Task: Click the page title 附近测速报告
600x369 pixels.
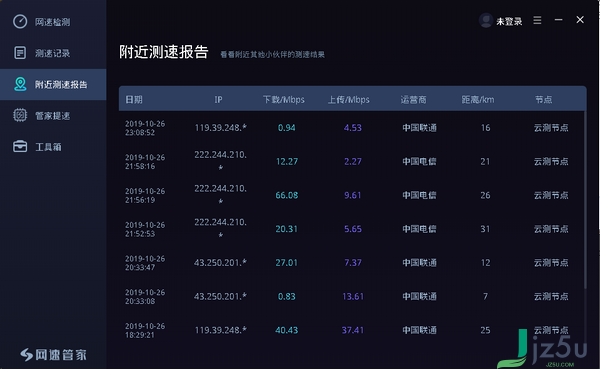Action: coord(163,52)
